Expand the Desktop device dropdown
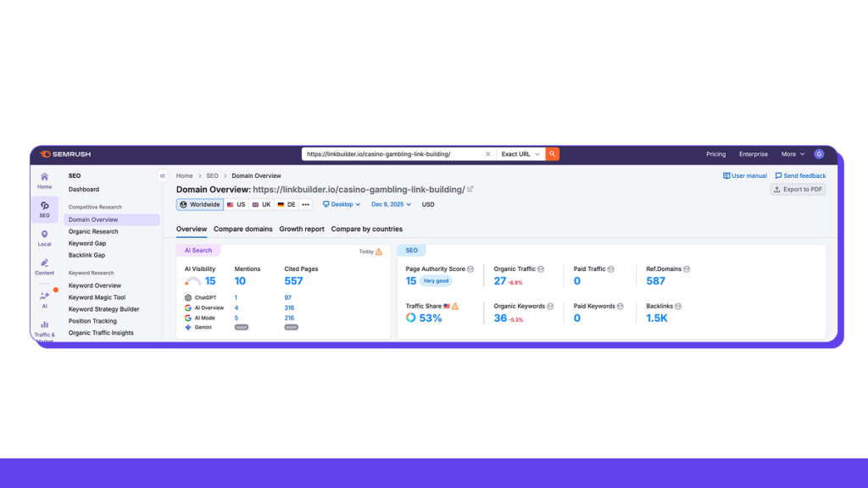Image resolution: width=868 pixels, height=488 pixels. click(x=342, y=204)
